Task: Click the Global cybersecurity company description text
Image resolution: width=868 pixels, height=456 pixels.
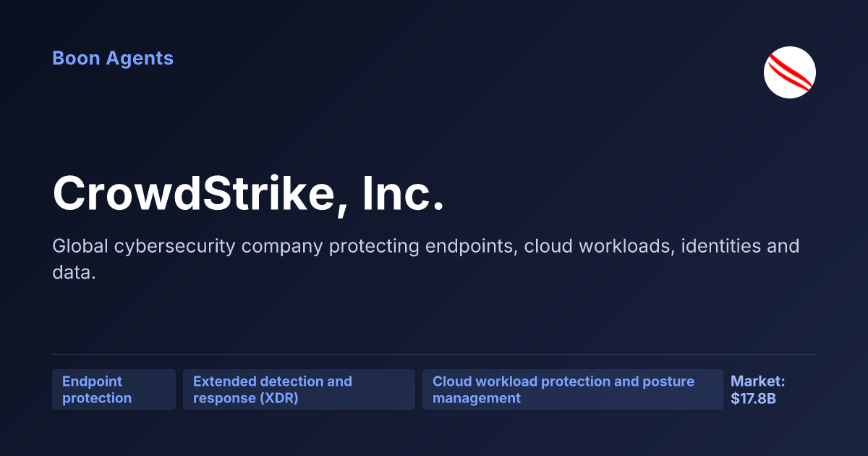Action: click(425, 260)
